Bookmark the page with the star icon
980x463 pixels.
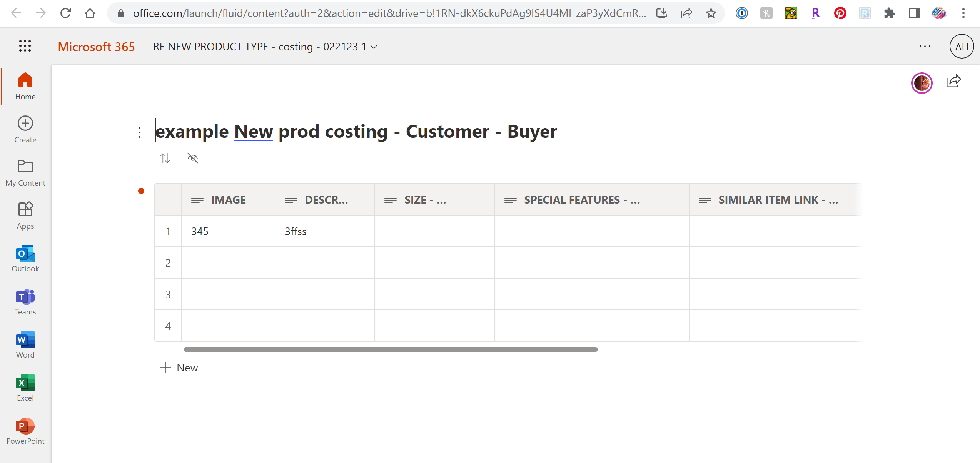pyautogui.click(x=711, y=13)
